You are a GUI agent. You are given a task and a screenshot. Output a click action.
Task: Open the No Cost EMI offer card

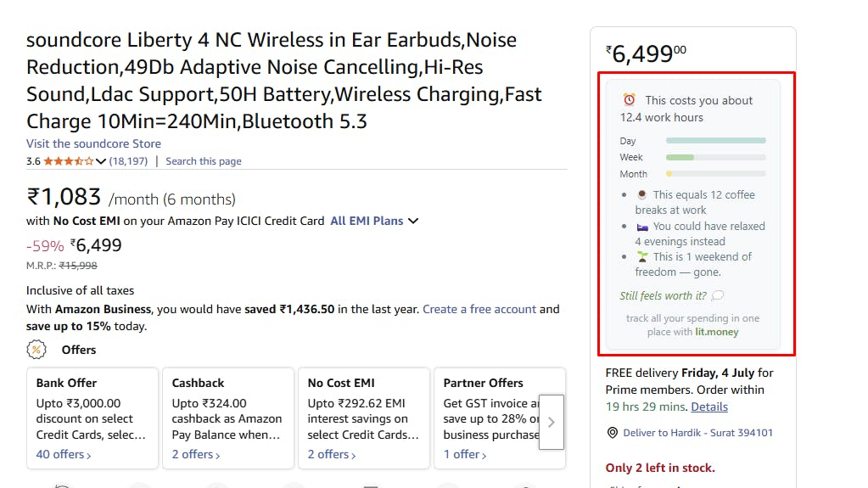coord(362,418)
